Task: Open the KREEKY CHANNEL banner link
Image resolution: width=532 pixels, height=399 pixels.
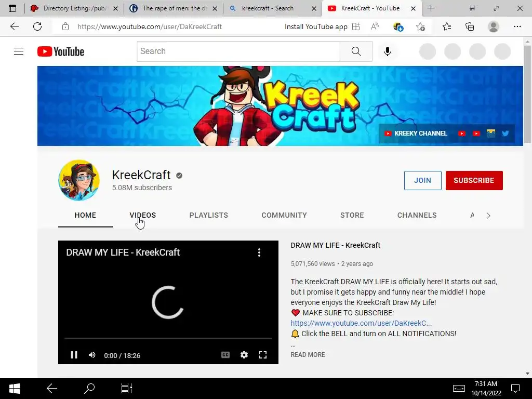Action: [416, 134]
